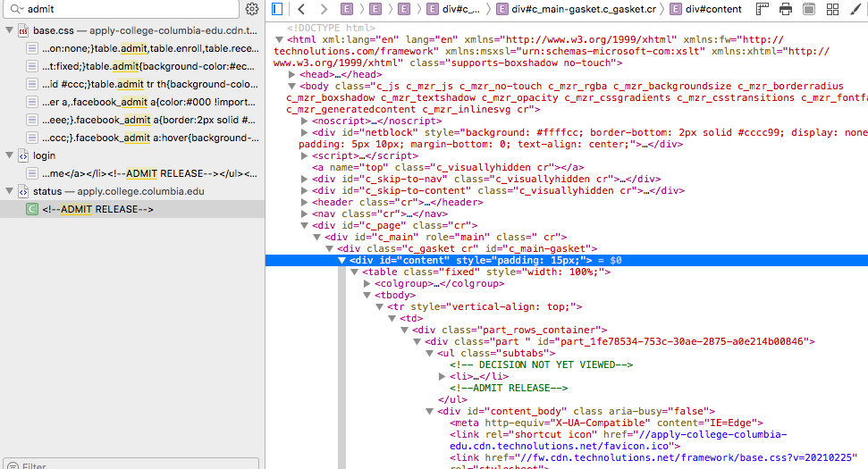Collapse the login search results group
Image resolution: width=868 pixels, height=469 pixels.
click(10, 155)
